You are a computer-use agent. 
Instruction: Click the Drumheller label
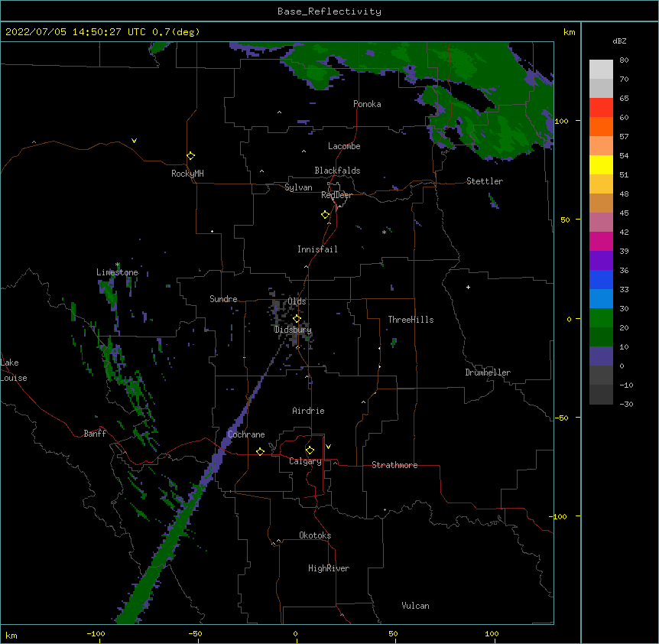488,372
